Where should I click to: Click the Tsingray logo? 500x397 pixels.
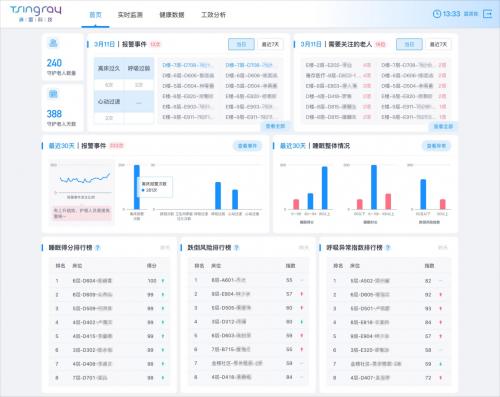(36, 13)
